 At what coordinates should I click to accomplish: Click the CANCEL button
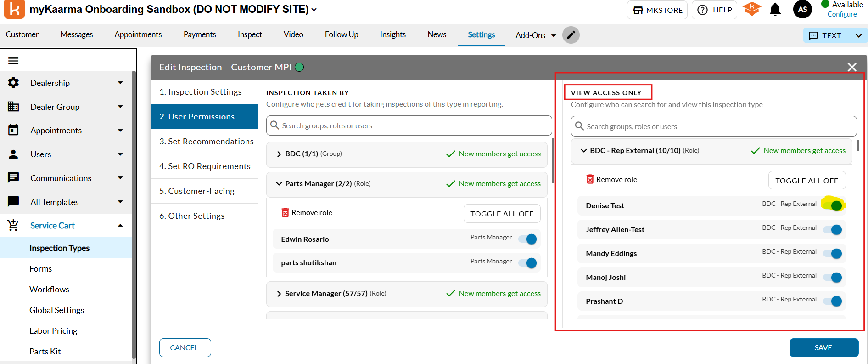[x=185, y=347]
